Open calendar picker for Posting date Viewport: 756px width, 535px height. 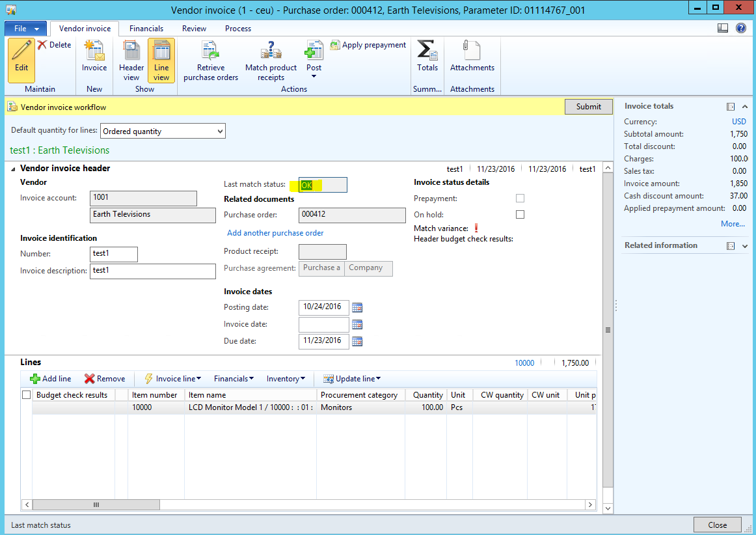click(357, 308)
